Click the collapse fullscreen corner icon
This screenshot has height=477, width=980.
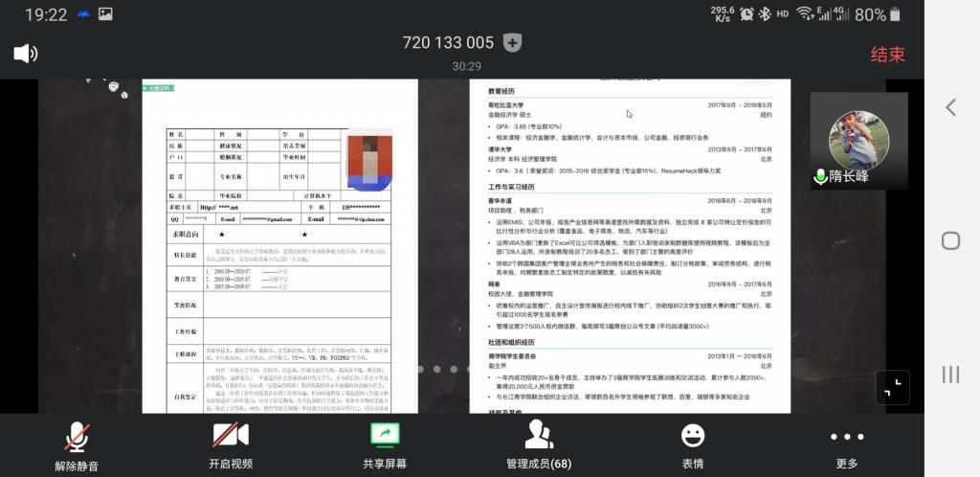tap(892, 387)
